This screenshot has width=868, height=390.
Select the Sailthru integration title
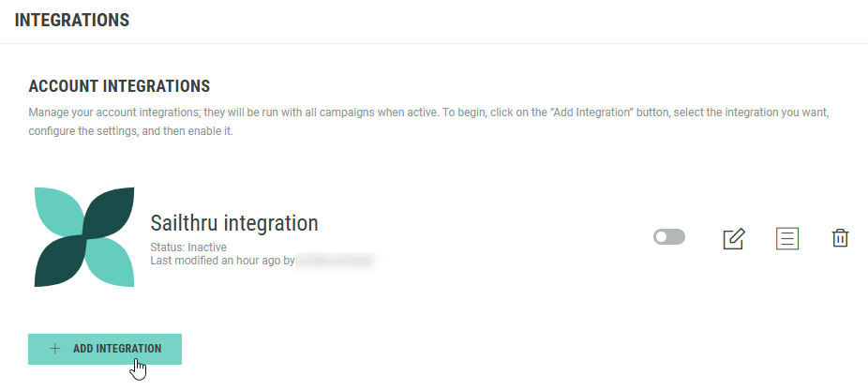pos(234,223)
